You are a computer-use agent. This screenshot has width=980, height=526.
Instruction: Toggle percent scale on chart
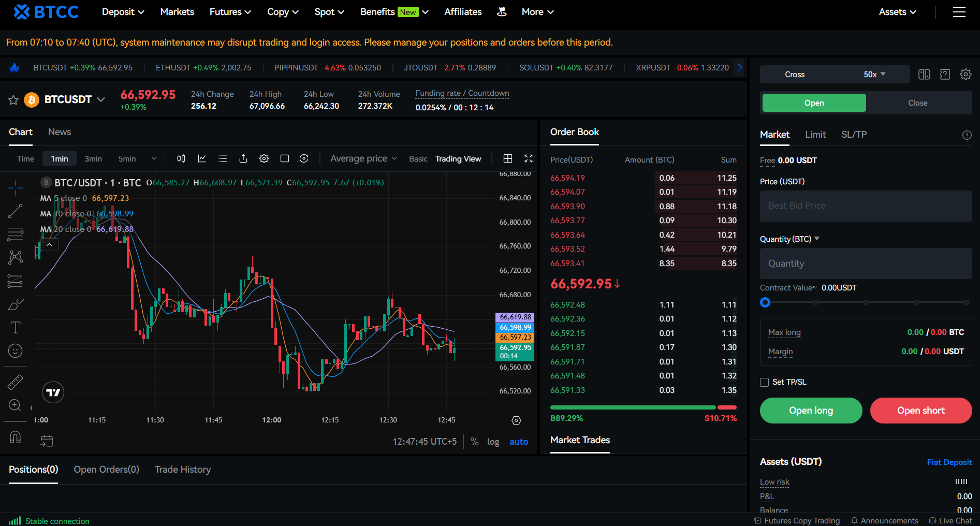coord(474,442)
